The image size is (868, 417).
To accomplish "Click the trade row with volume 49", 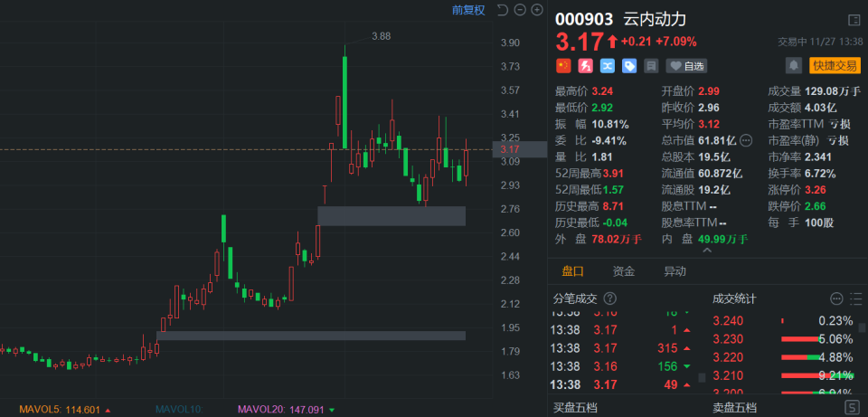I will click(621, 384).
